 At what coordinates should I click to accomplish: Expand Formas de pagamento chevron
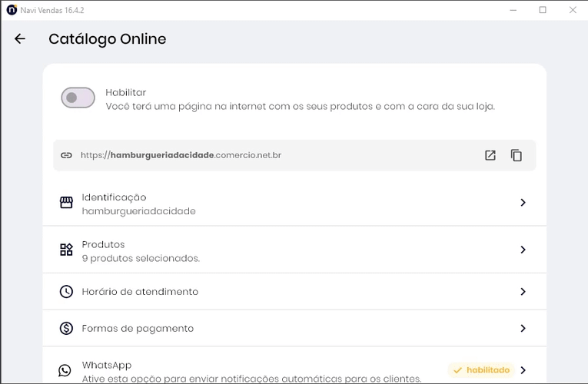523,328
